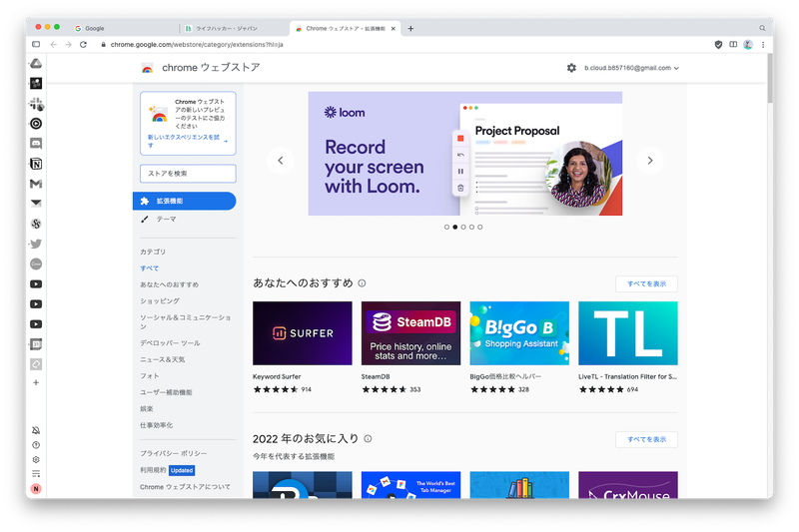Screen dimensions: 799x532
Task: Open sidebar settings gear at bottom
Action: click(36, 459)
